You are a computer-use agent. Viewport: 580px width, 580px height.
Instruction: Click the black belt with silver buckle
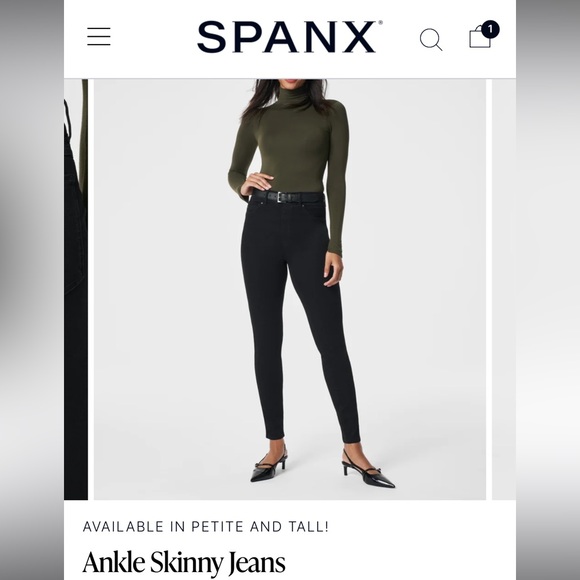[x=287, y=196]
